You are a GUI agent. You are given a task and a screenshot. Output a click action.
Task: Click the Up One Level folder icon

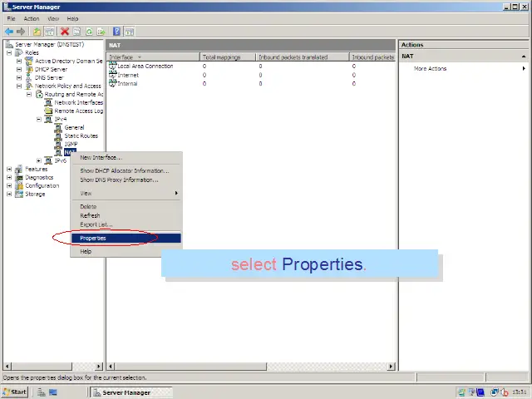37,32
